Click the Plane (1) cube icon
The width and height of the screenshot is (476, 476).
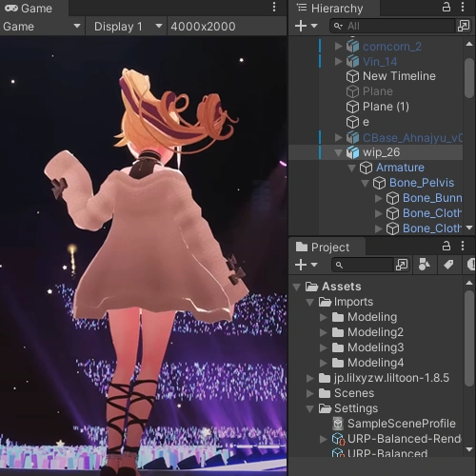[x=352, y=107]
